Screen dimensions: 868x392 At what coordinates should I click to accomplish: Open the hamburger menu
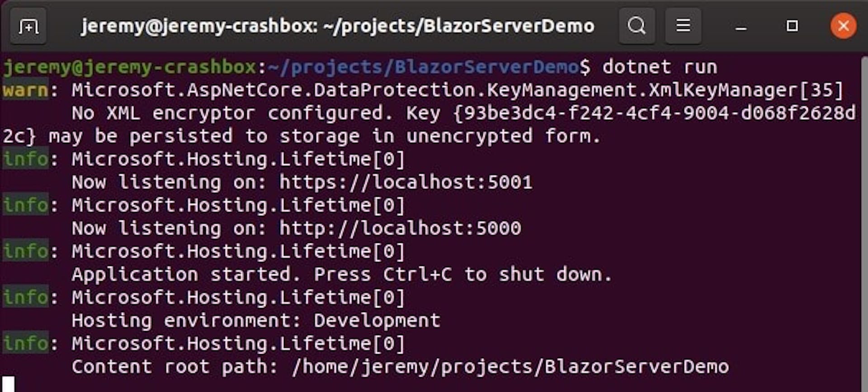(683, 26)
